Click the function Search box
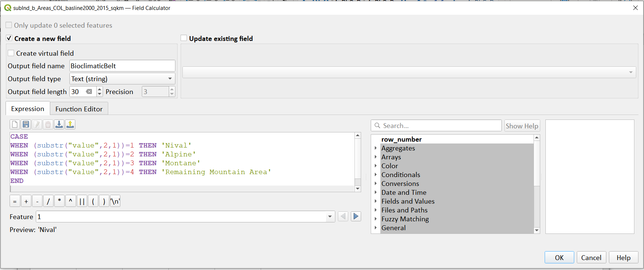Viewport: 644px width, 270px height. [x=436, y=125]
